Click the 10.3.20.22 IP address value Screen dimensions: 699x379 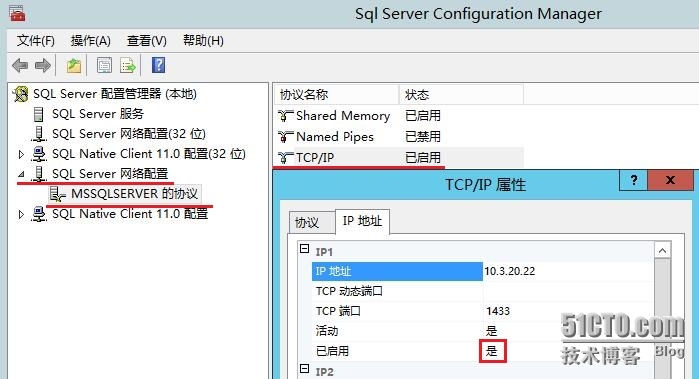tap(510, 271)
